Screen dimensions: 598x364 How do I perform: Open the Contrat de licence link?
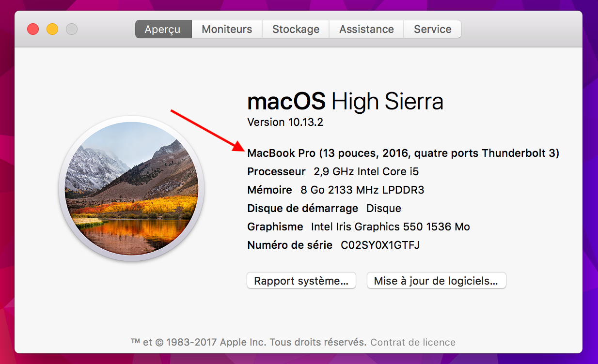413,342
